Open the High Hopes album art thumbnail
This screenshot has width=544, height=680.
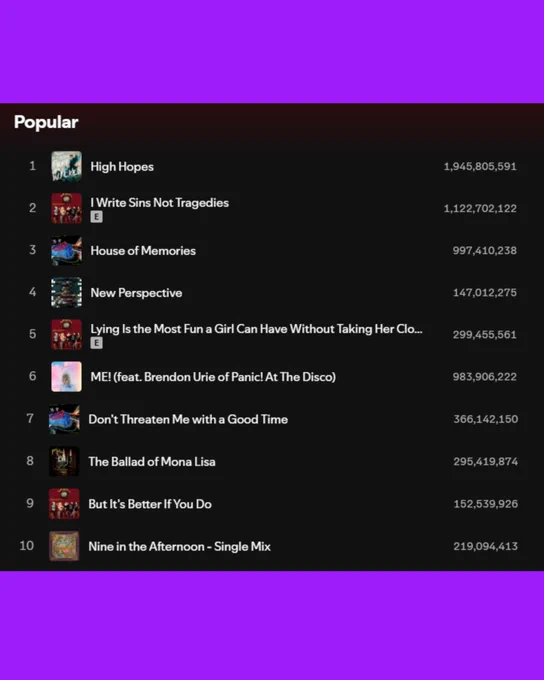[x=66, y=166]
